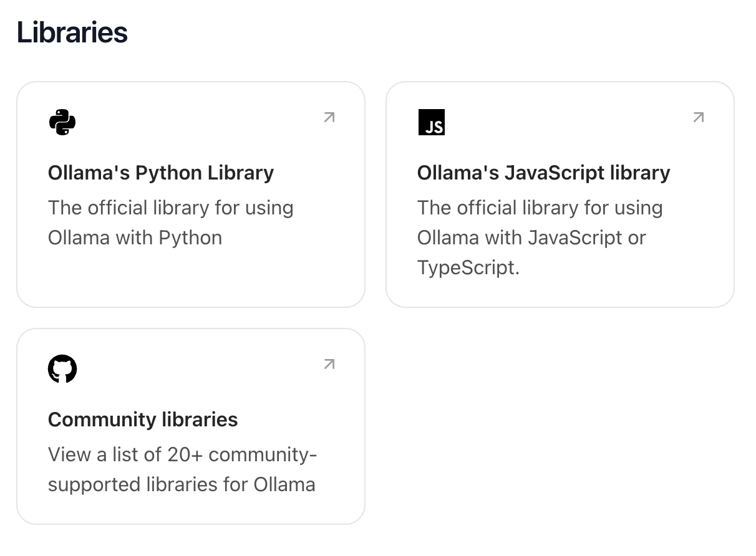Click the GitHub octocat icon
The height and width of the screenshot is (556, 756).
tap(62, 369)
